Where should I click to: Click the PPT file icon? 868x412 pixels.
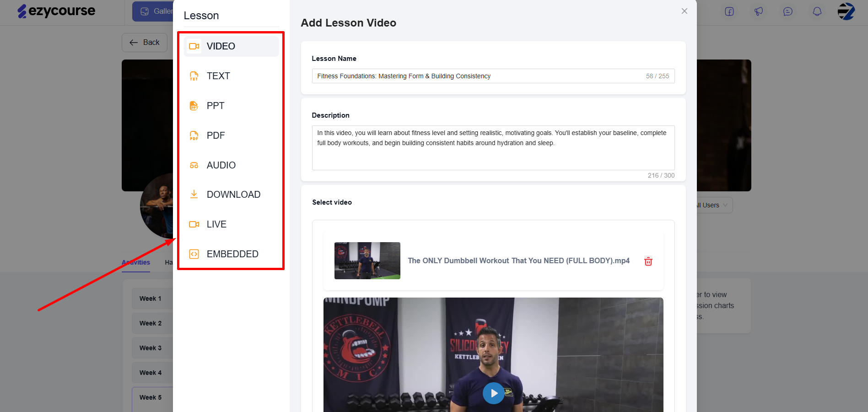tap(194, 106)
